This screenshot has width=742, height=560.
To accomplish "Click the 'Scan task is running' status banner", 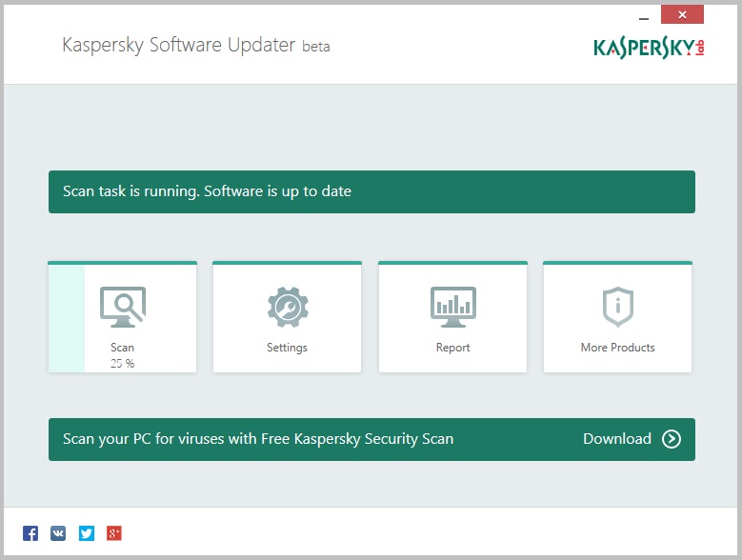I will (371, 191).
